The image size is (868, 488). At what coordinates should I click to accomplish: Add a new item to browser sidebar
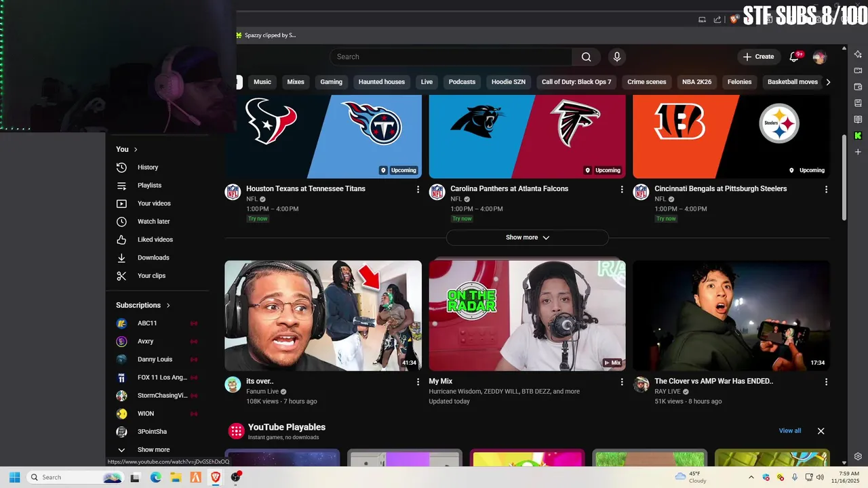point(858,152)
